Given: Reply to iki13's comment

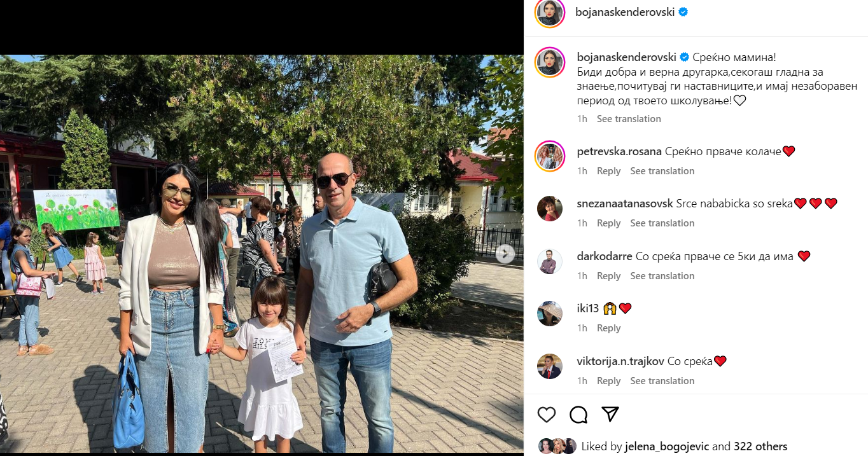Looking at the screenshot, I should click(x=609, y=328).
